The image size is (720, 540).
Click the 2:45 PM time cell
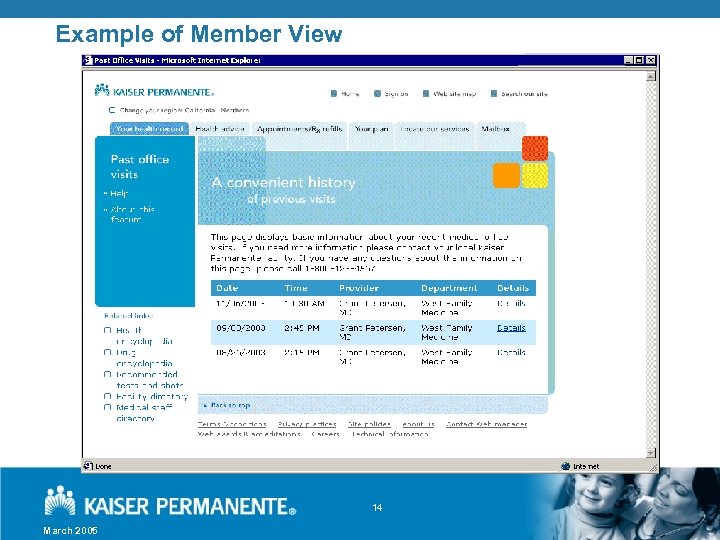click(x=302, y=328)
